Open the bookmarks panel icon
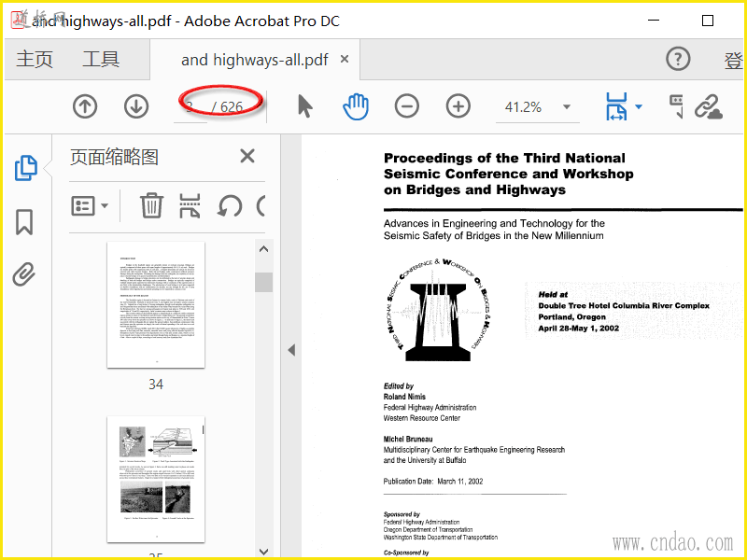This screenshot has width=747, height=560. point(24,222)
